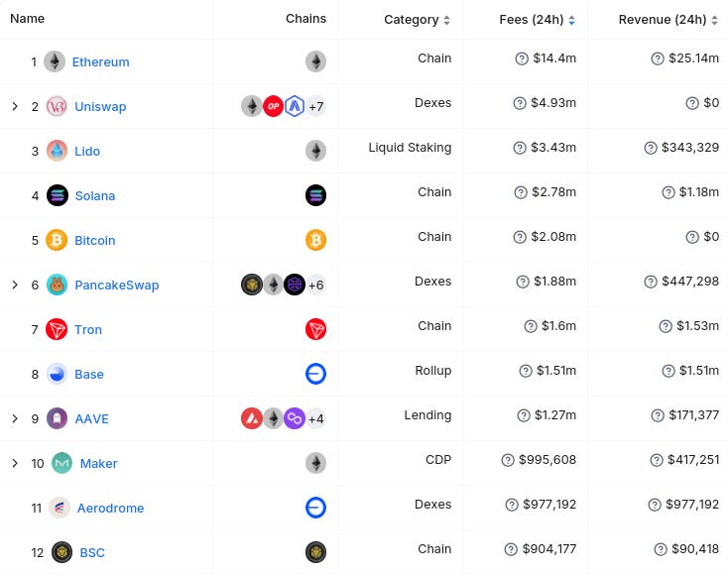Viewport: 728px width, 575px height.
Task: Click Aerodrome's $977,192 fees value
Action: pyautogui.click(x=549, y=504)
